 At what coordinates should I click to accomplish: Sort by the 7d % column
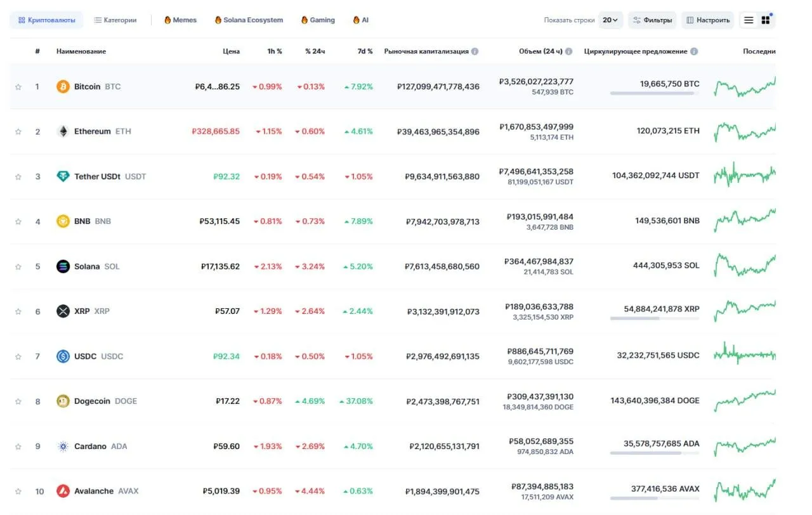(x=365, y=51)
